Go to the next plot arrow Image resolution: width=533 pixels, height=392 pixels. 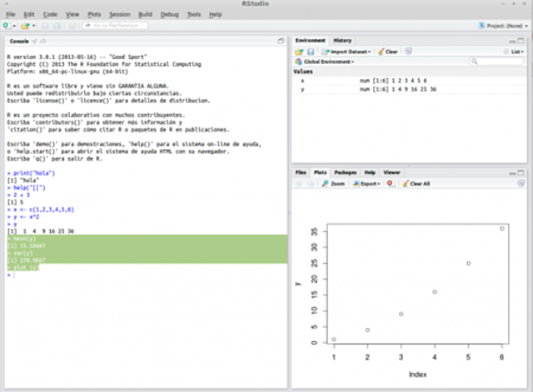[x=311, y=184]
